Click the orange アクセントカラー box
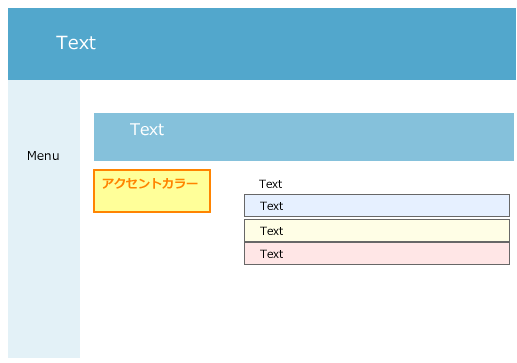This screenshot has width=517, height=363. click(x=152, y=191)
